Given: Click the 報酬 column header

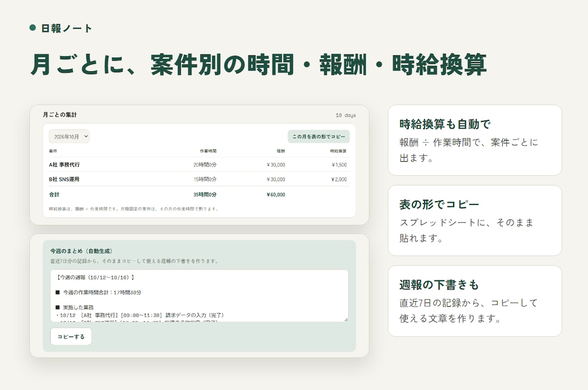Looking at the screenshot, I should (x=281, y=151).
